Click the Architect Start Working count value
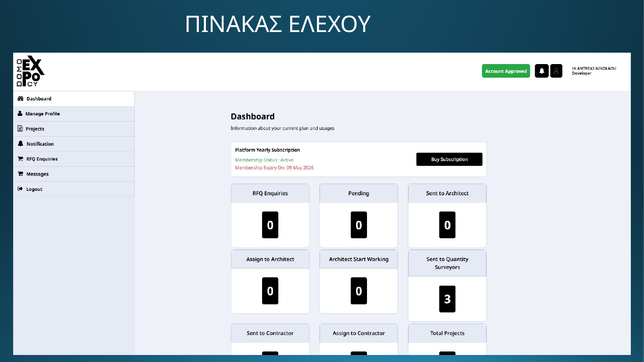This screenshot has height=362, width=644. [359, 291]
